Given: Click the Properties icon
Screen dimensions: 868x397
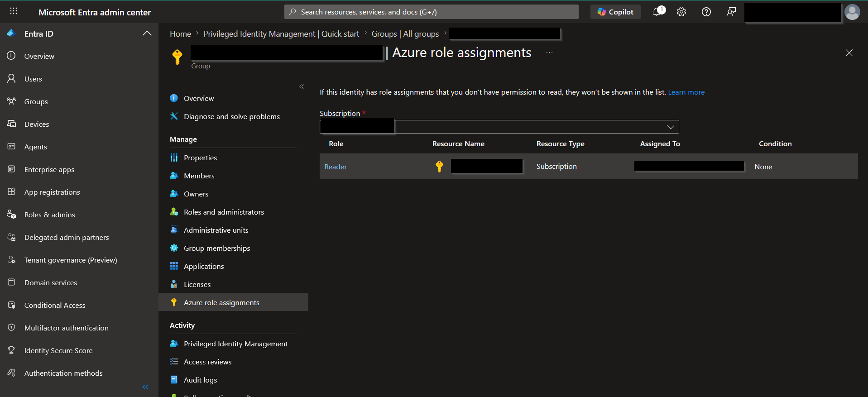Looking at the screenshot, I should click(174, 158).
